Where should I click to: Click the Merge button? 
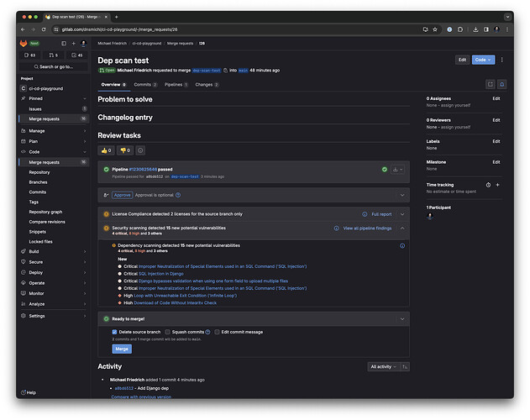click(122, 349)
